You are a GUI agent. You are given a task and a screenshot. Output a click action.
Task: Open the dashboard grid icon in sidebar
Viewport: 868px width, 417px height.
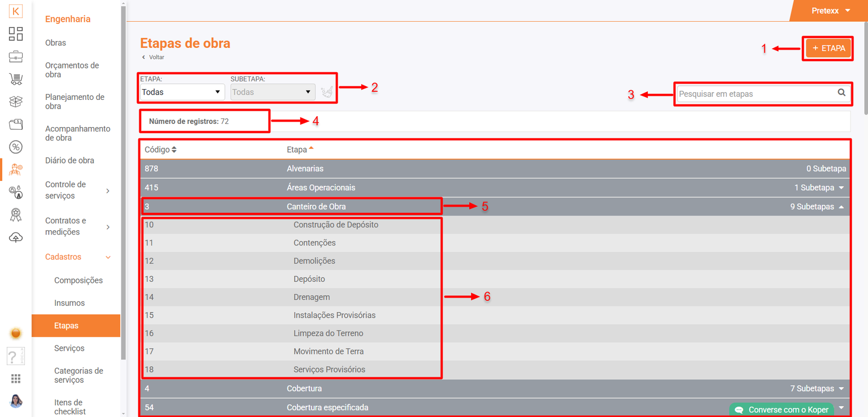(16, 34)
